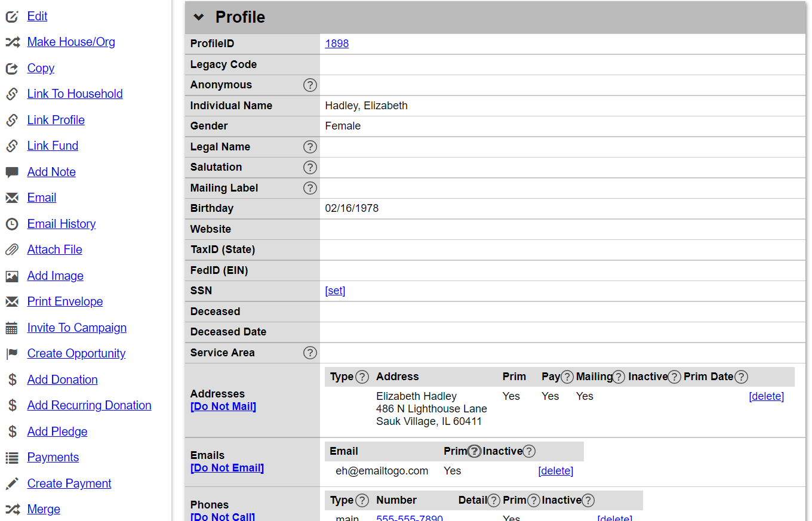
Task: Click help icon beside Phones Detail header
Action: click(494, 500)
